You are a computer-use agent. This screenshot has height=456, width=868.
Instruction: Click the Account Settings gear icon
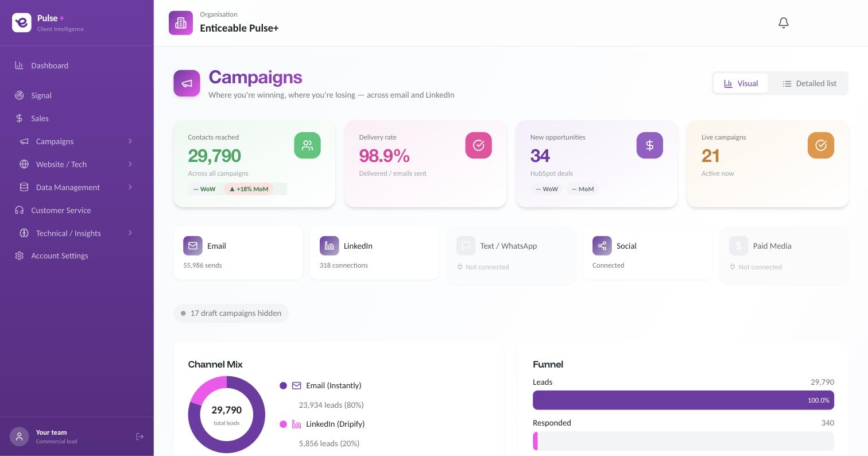click(x=19, y=256)
